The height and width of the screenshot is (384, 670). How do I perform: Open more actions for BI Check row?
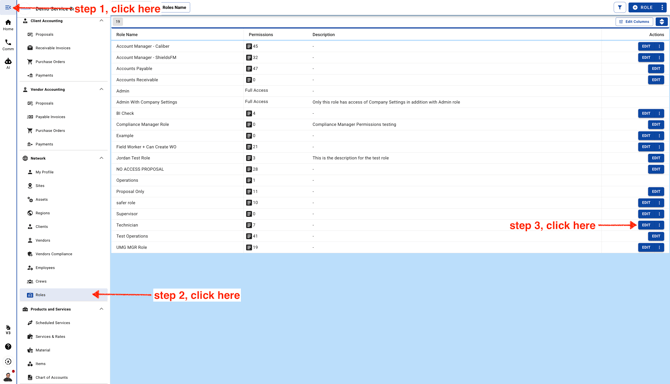659,113
